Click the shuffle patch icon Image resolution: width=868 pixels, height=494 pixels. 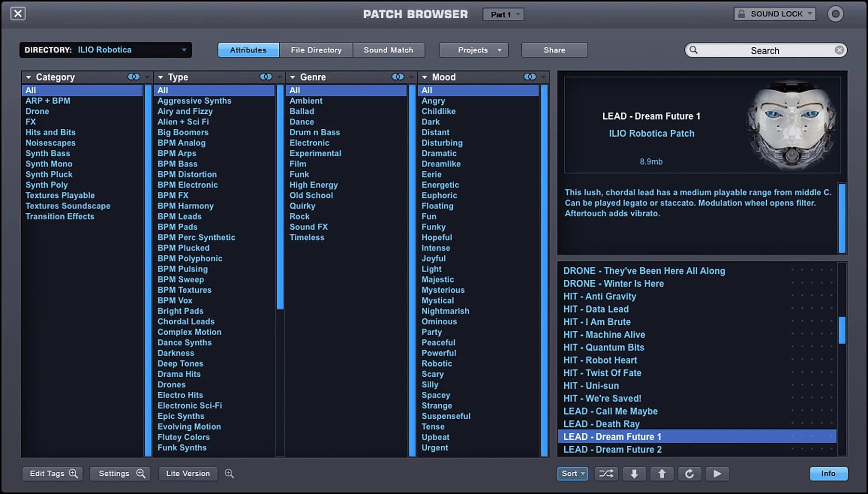(606, 474)
